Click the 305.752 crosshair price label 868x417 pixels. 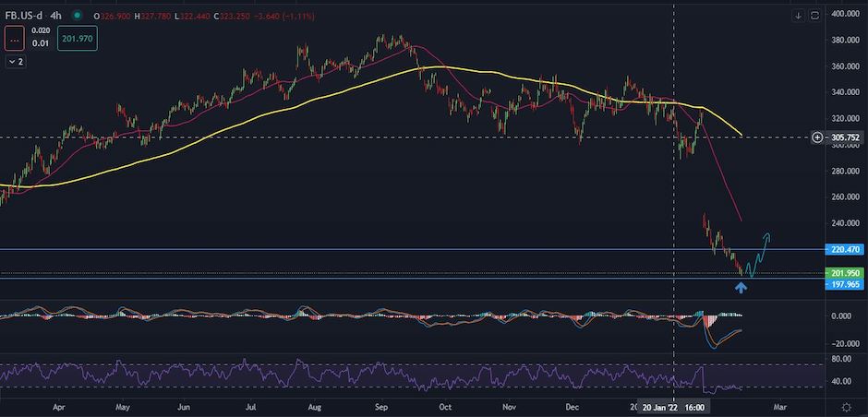click(x=845, y=137)
